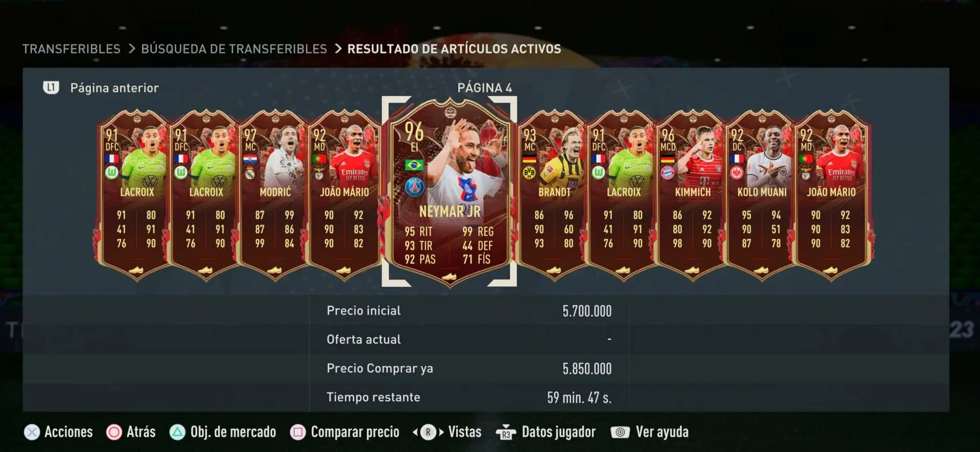The width and height of the screenshot is (980, 452).
Task: Select the highlighted Neymar Jr card
Action: (x=449, y=192)
